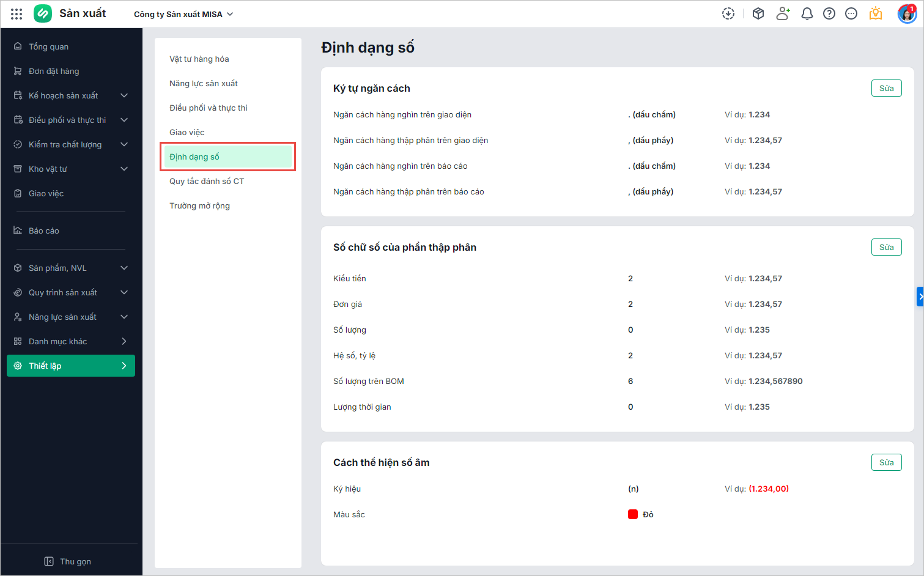Edit the Ký tự ngăn cách section
This screenshot has width=924, height=576.
[886, 88]
